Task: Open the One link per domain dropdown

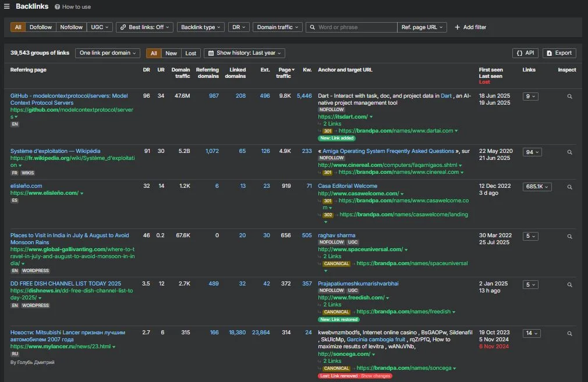Action: point(108,53)
